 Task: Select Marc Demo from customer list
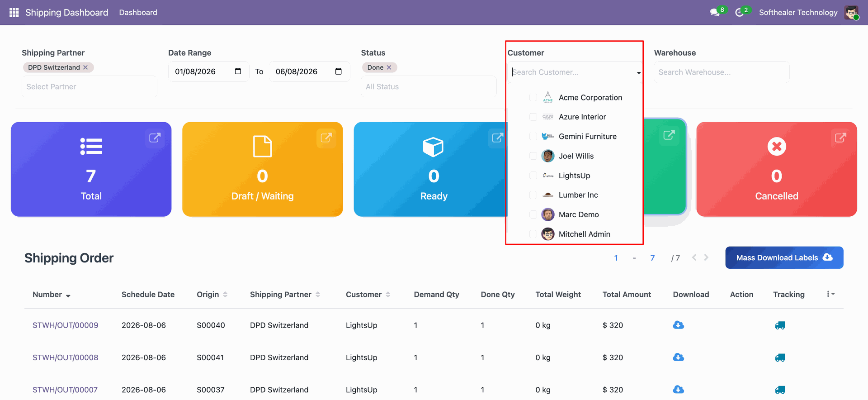pyautogui.click(x=579, y=214)
